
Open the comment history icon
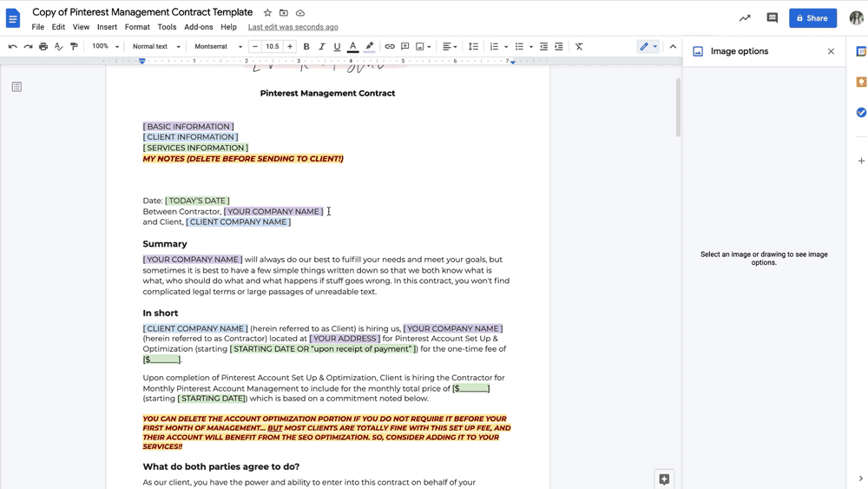coord(772,18)
